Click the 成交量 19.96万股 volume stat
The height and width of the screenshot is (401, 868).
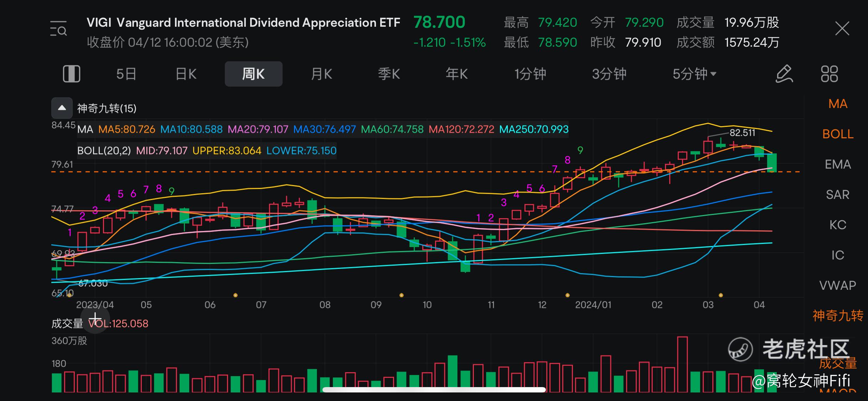tap(728, 22)
